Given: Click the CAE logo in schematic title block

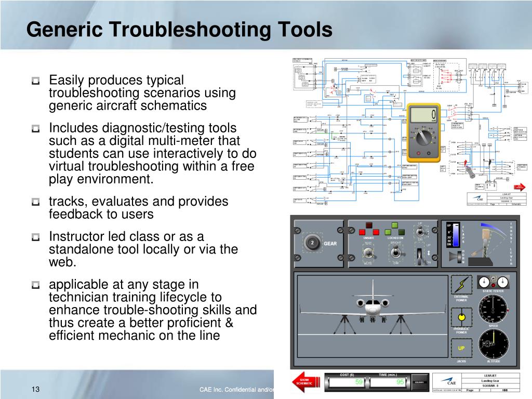Looking at the screenshot, I should pyautogui.click(x=478, y=198).
